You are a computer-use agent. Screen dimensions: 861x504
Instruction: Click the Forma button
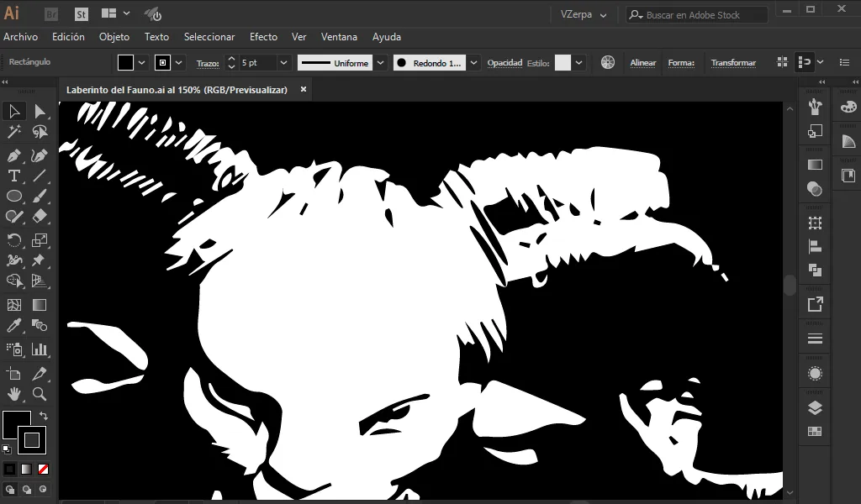(681, 62)
